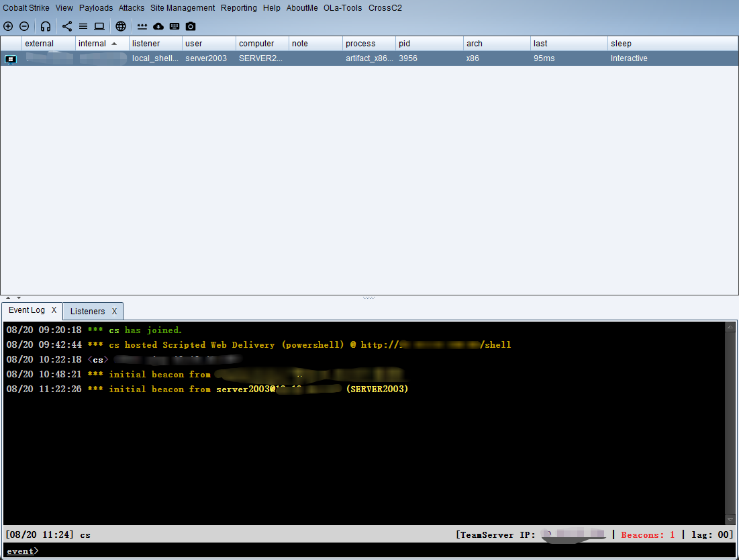Click the 'SERVER2...' computer cell
This screenshot has width=739, height=560.
[x=260, y=58]
